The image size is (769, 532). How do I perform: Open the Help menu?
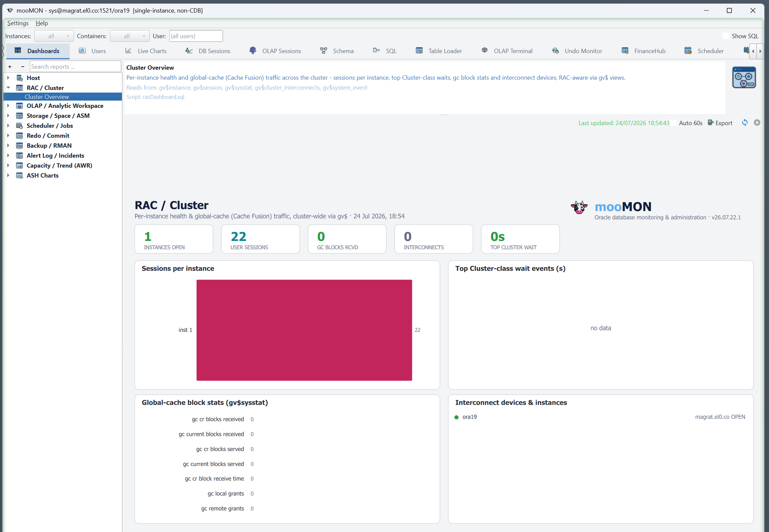[42, 23]
